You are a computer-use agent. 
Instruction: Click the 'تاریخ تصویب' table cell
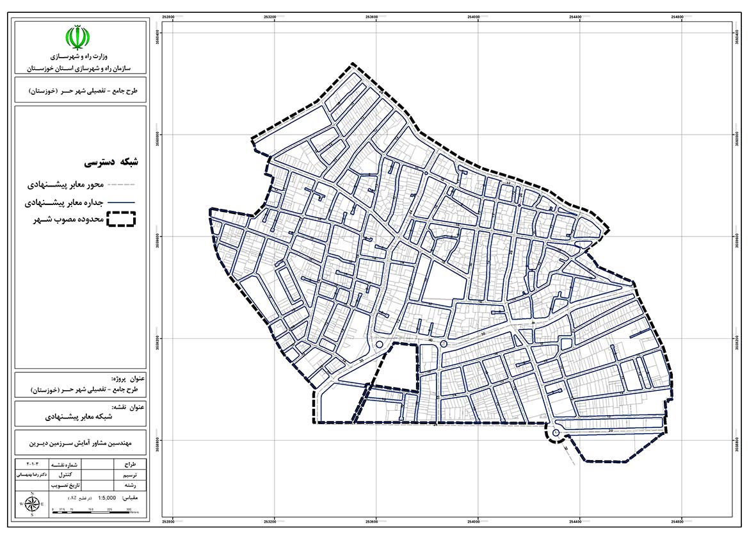(65, 486)
